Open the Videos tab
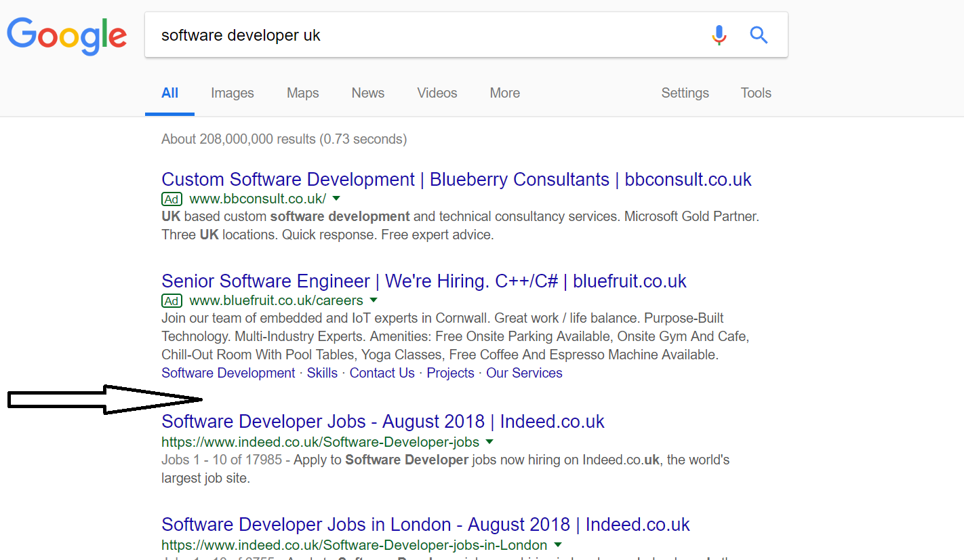The height and width of the screenshot is (560, 964). [437, 93]
